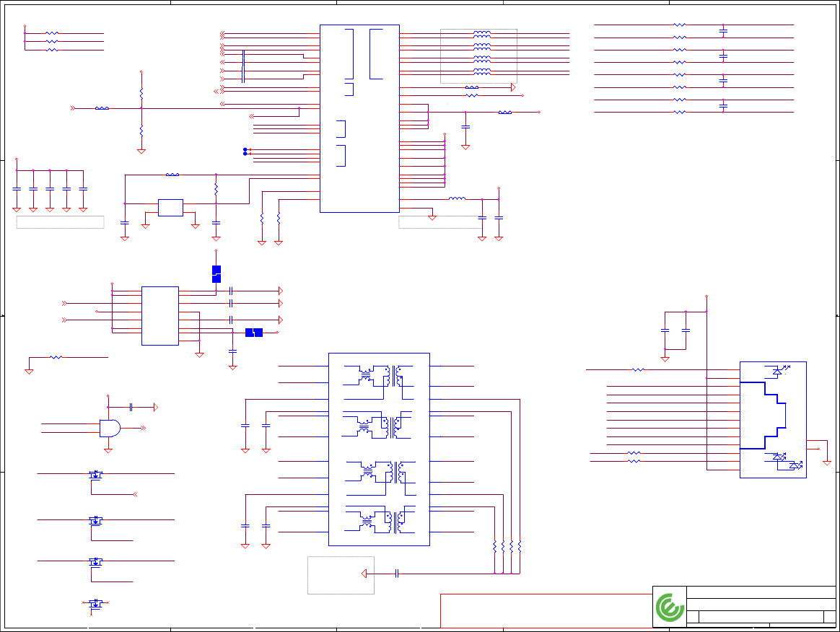Select the lone resistor tied to ground at left
The image size is (840, 632).
point(56,357)
